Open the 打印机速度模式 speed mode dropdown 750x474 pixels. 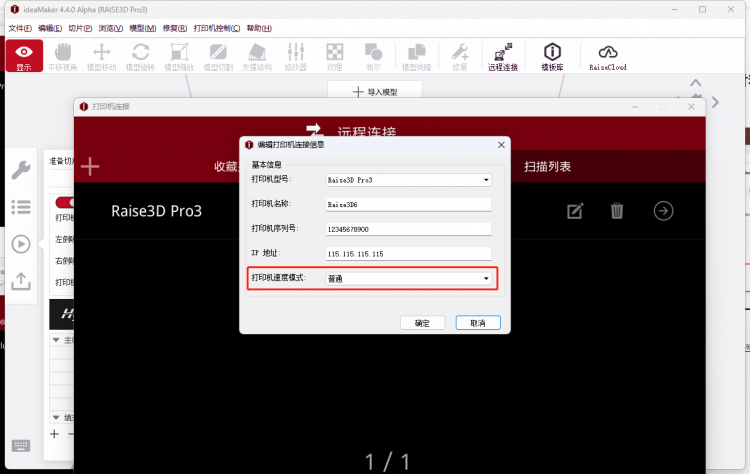click(408, 278)
